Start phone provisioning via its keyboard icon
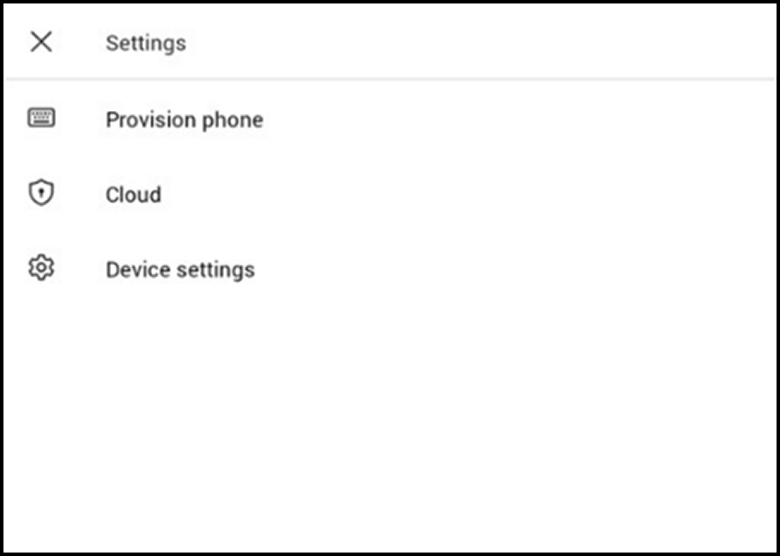Screen dimensions: 780x556 (41, 119)
